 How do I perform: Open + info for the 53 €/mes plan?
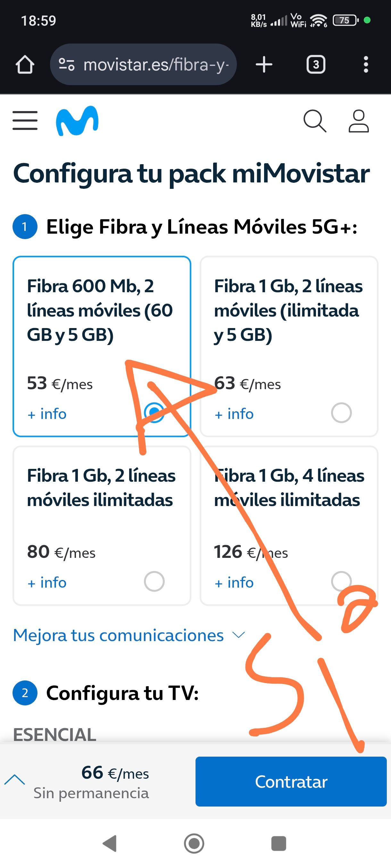coord(47,414)
